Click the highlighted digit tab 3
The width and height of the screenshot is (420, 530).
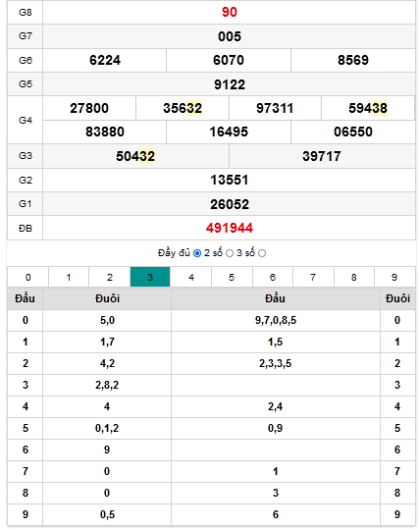tap(150, 277)
